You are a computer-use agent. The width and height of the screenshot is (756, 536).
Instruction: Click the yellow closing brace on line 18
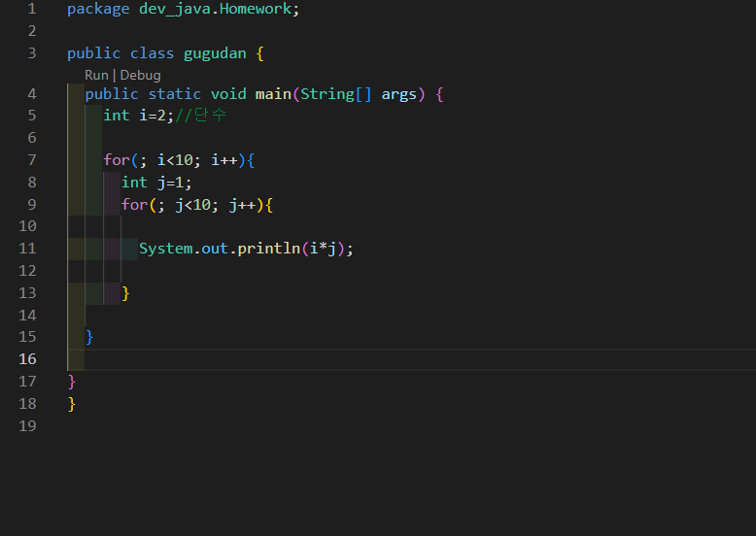click(x=72, y=404)
